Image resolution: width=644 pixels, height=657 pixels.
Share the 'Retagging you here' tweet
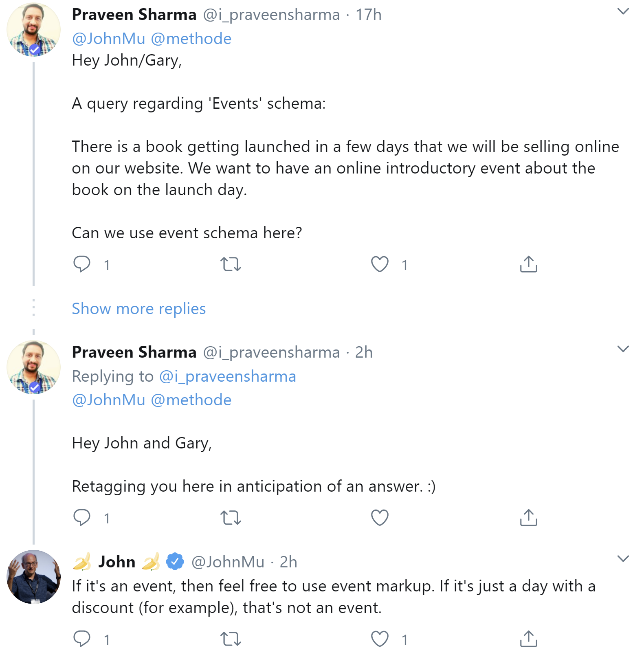click(x=528, y=518)
